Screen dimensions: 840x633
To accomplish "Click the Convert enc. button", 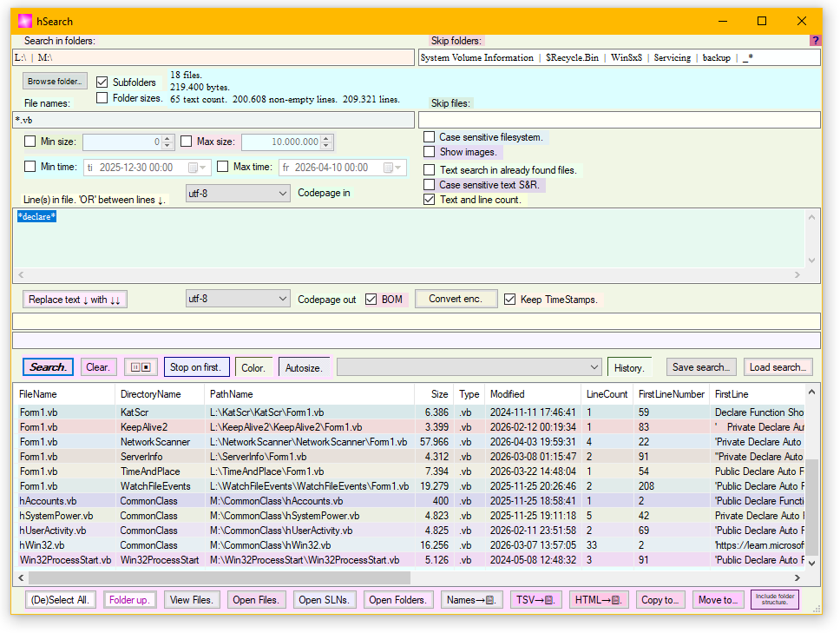I will (456, 299).
